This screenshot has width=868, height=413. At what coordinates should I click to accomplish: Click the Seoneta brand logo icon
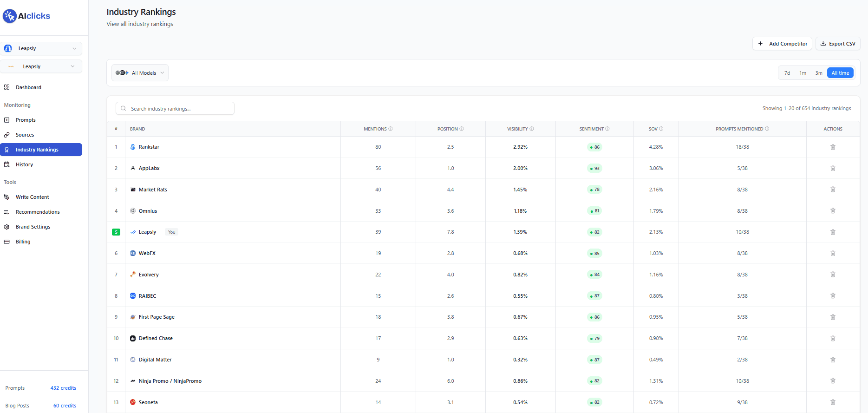point(133,402)
